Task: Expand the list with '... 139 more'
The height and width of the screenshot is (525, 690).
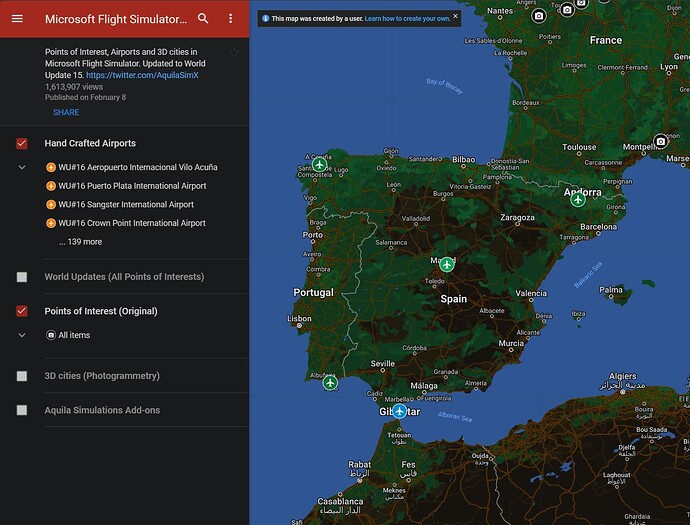Action: tap(80, 242)
